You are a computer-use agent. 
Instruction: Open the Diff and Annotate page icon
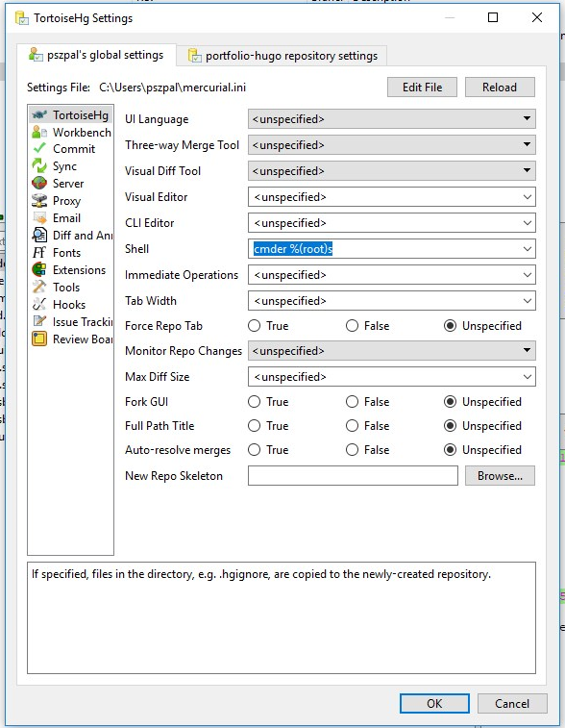click(x=39, y=235)
